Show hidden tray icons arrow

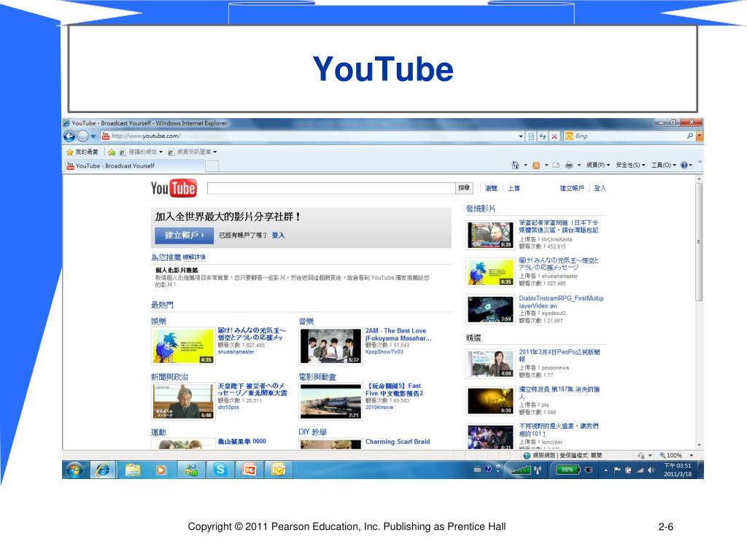pos(606,470)
